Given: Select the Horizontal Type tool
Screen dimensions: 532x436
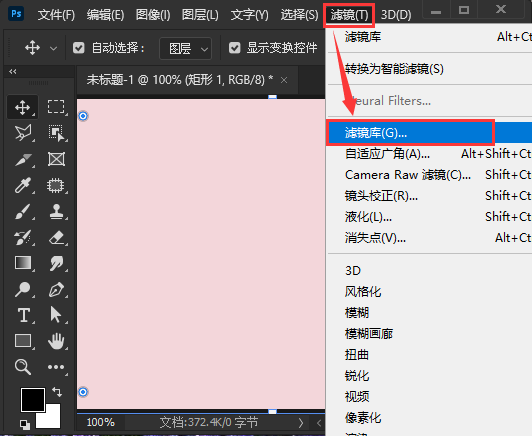Looking at the screenshot, I should click(23, 315).
